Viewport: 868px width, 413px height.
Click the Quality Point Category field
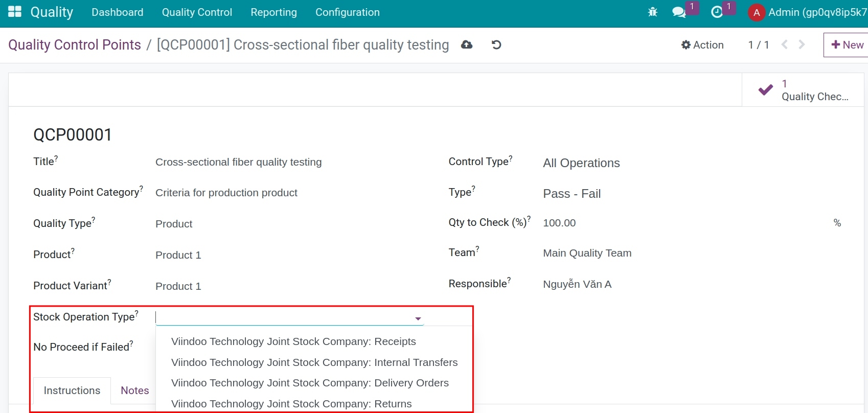[x=226, y=193]
